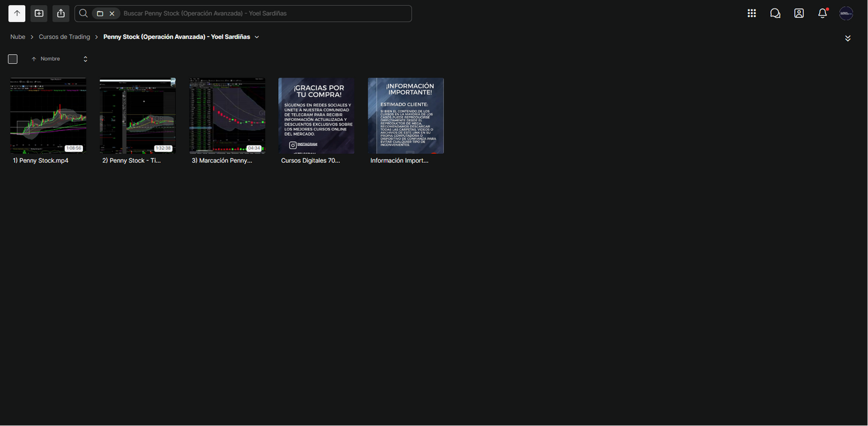
Task: Expand the current folder dropdown chevron
Action: pyautogui.click(x=257, y=37)
